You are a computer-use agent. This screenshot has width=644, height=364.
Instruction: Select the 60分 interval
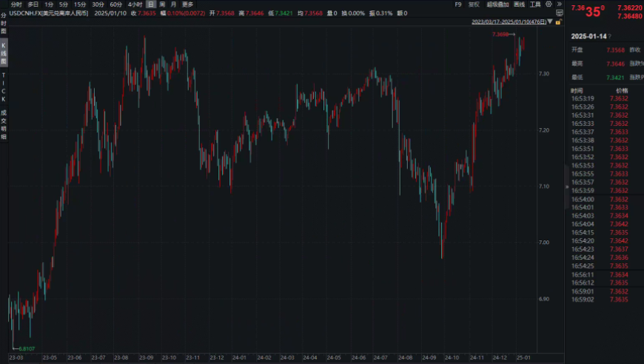tap(115, 4)
